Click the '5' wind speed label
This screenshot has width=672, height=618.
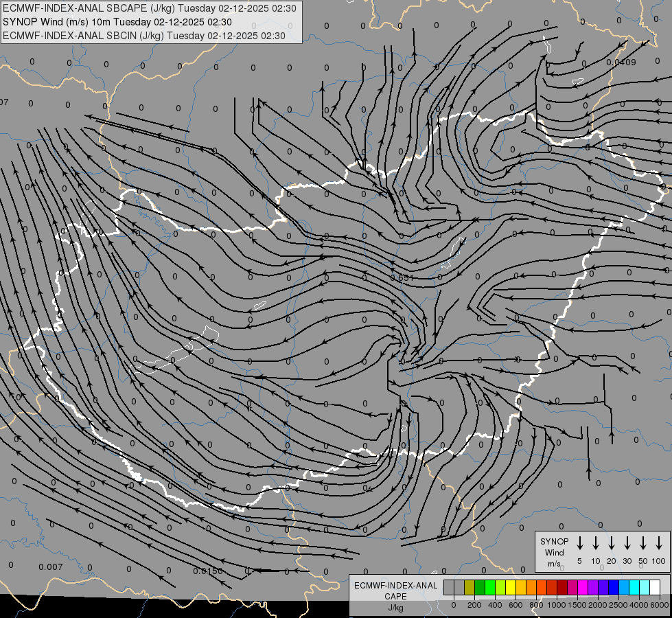(x=579, y=561)
